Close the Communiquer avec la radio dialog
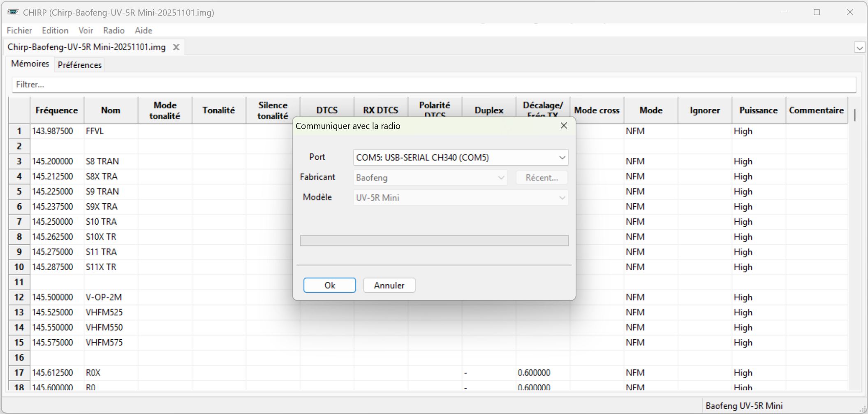 point(564,126)
